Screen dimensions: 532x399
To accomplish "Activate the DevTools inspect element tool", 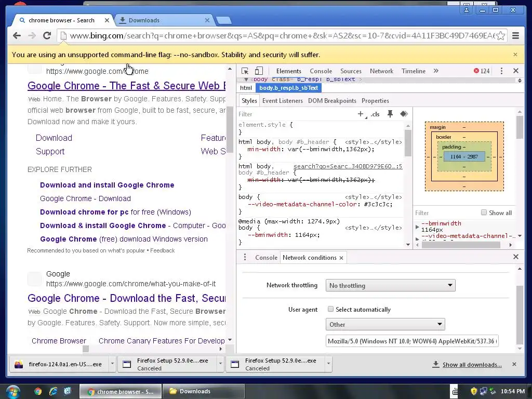I will pyautogui.click(x=245, y=71).
